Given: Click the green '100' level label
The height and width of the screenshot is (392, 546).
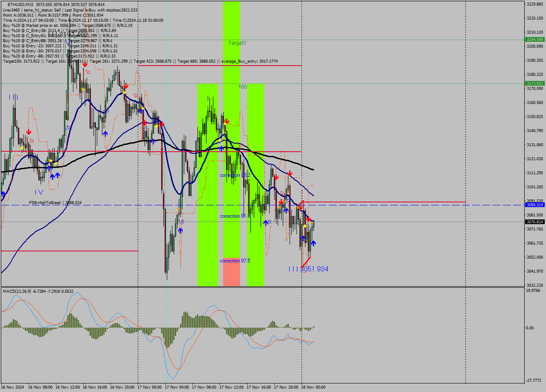Looking at the screenshot, I should tap(243, 87).
